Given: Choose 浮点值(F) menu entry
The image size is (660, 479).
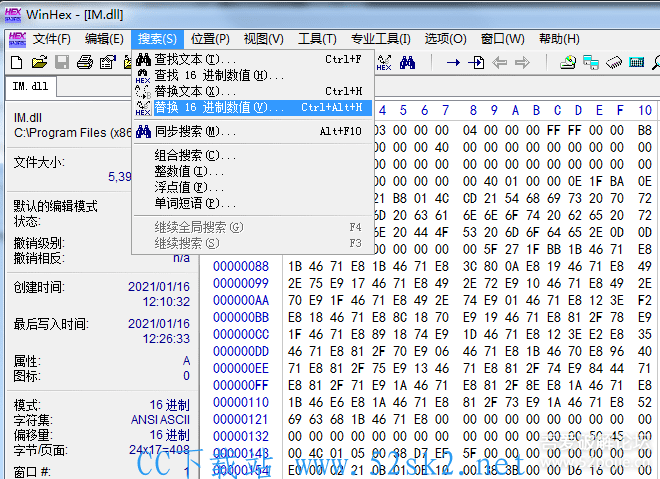Looking at the screenshot, I should 253,187.
